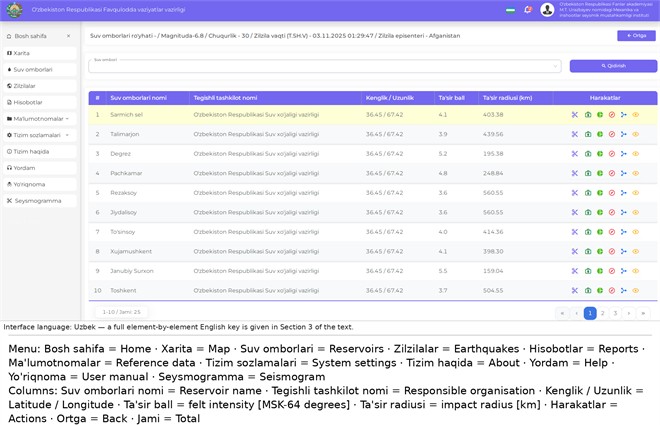Open the Suv ombori combo box
The image size is (660, 425).
[x=325, y=66]
